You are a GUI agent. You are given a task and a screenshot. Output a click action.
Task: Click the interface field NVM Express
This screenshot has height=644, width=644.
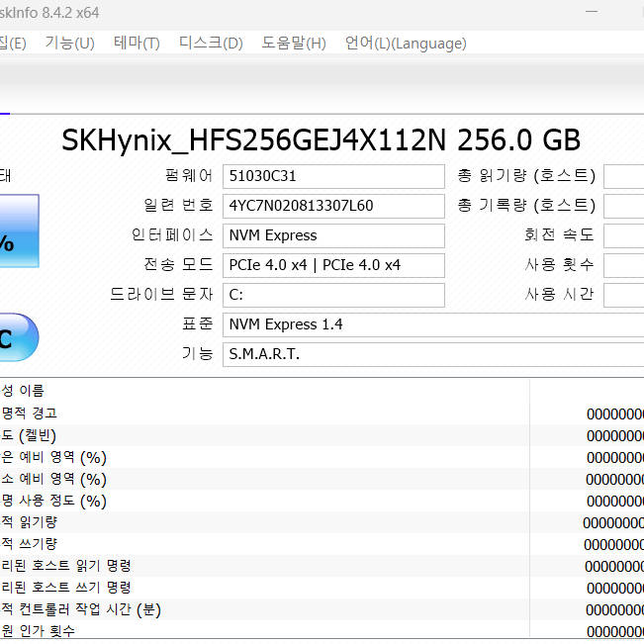coord(333,235)
